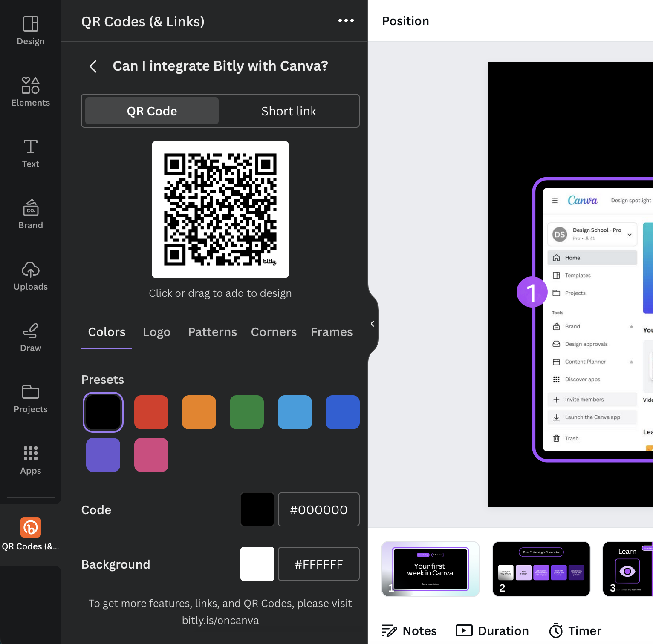Switch to the QR Code option
The width and height of the screenshot is (653, 644).
(x=152, y=111)
